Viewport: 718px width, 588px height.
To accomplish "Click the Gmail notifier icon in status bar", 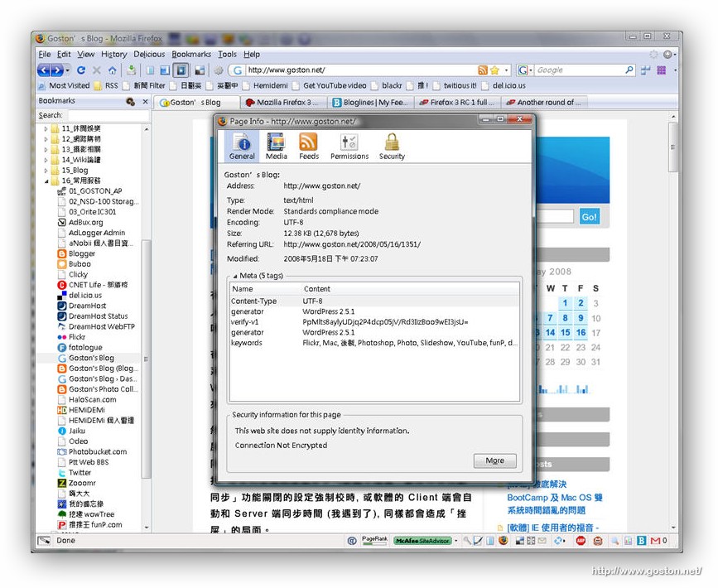I will tap(655, 541).
